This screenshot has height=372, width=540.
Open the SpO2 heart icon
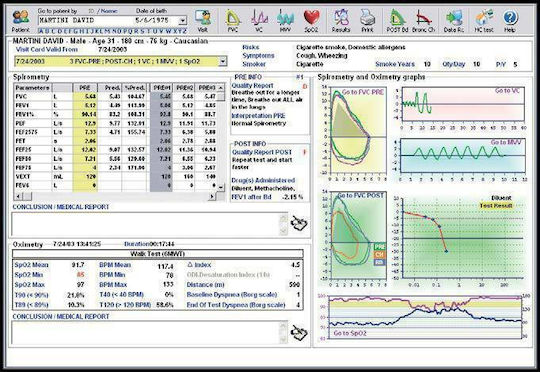coord(311,21)
